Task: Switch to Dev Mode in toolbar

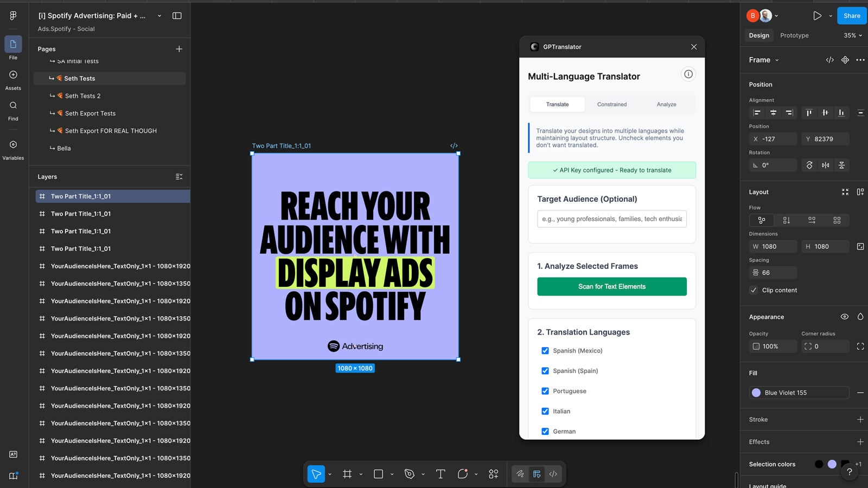Action: pos(553,474)
